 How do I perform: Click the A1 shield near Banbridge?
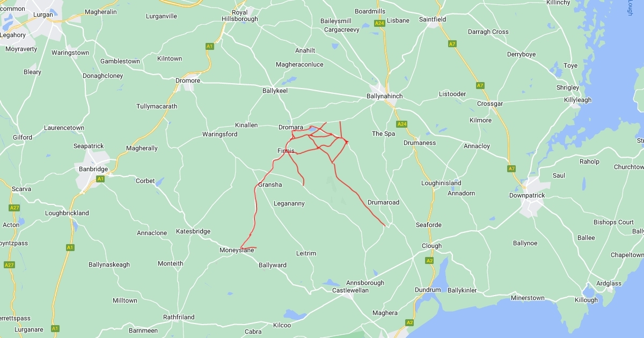(x=100, y=178)
